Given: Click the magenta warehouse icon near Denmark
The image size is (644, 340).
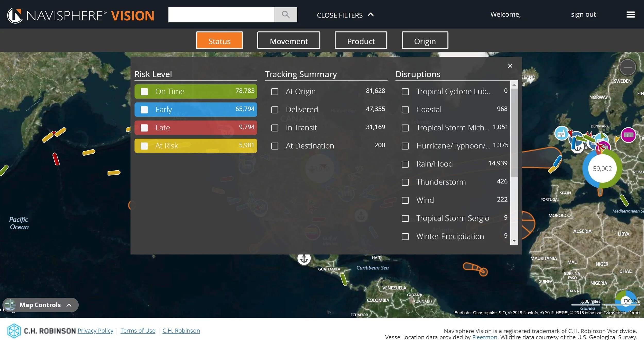Looking at the screenshot, I should (x=628, y=135).
